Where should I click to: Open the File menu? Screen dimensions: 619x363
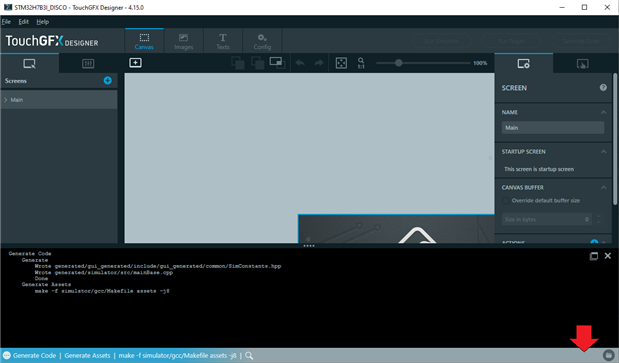(x=6, y=22)
